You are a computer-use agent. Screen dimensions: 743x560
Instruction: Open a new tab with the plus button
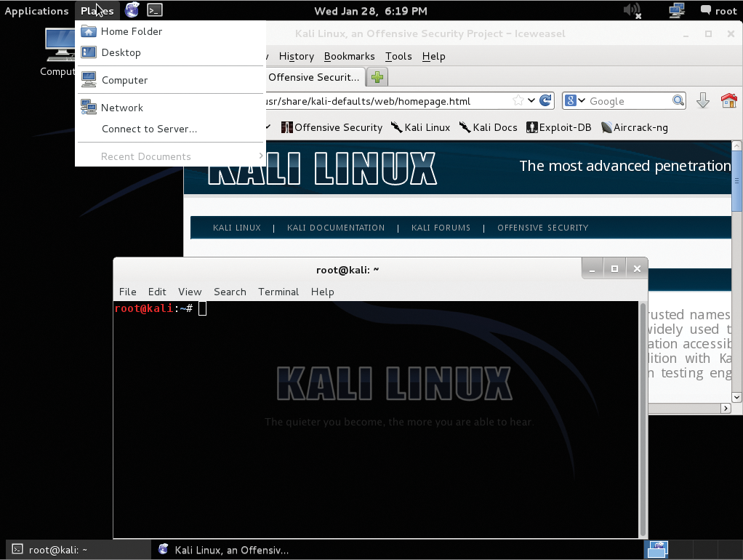click(377, 77)
